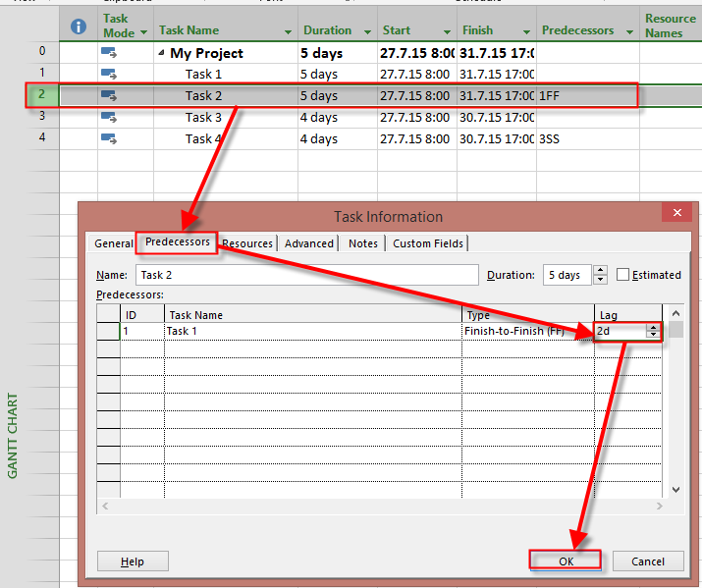The image size is (702, 588).
Task: Increase the Lag value with the spinner
Action: click(654, 328)
